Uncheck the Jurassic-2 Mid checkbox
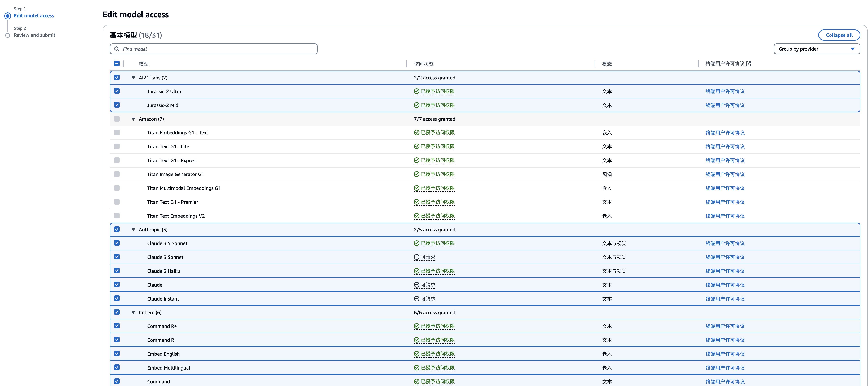This screenshot has height=386, width=868. (x=117, y=105)
